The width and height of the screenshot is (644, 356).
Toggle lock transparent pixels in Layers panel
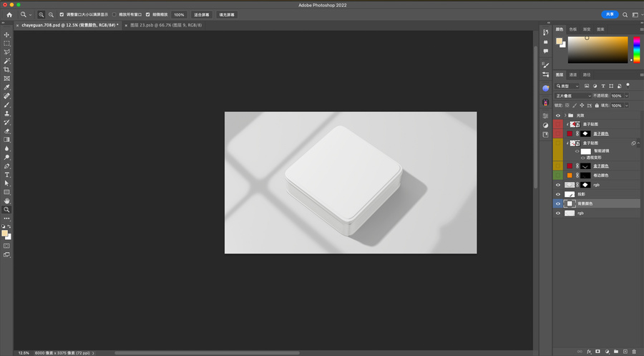(x=567, y=105)
